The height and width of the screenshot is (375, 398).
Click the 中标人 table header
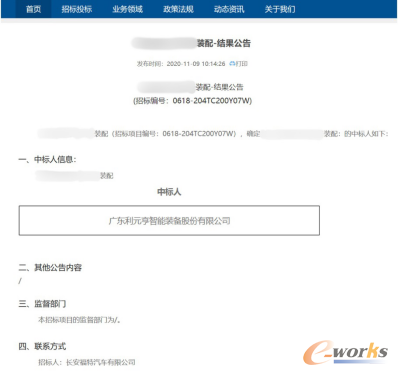click(x=169, y=192)
